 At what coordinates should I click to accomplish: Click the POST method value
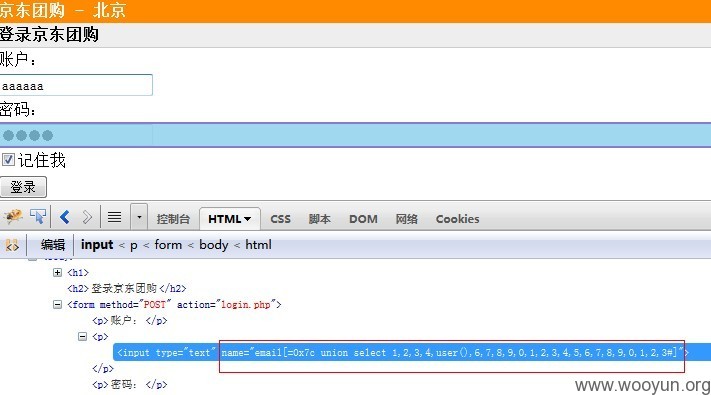pyautogui.click(x=154, y=304)
